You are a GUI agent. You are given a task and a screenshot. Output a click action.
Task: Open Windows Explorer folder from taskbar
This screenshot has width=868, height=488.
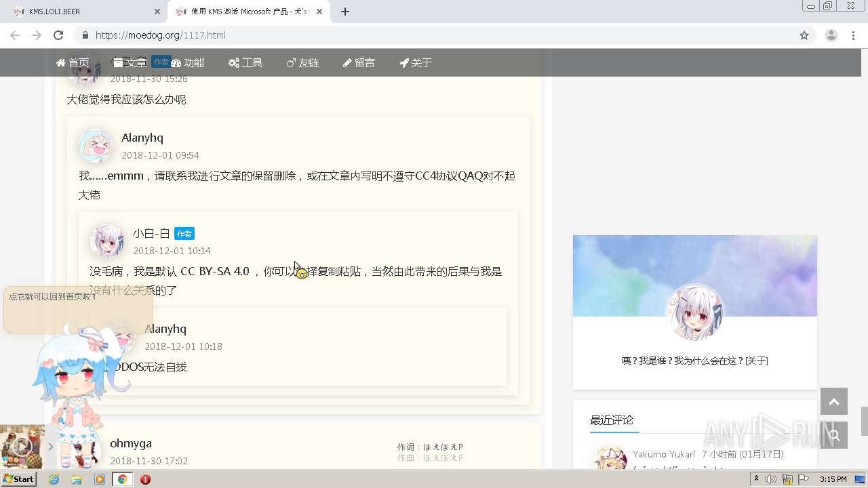tap(77, 479)
